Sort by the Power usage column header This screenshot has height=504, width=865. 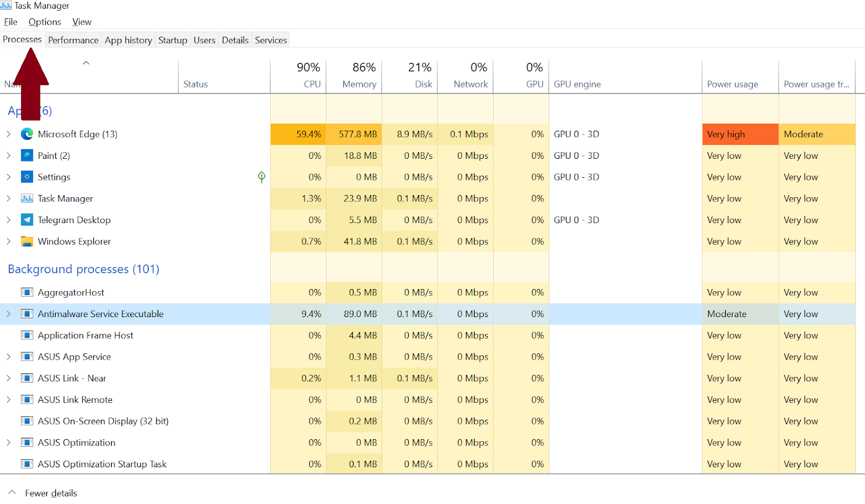[740, 76]
